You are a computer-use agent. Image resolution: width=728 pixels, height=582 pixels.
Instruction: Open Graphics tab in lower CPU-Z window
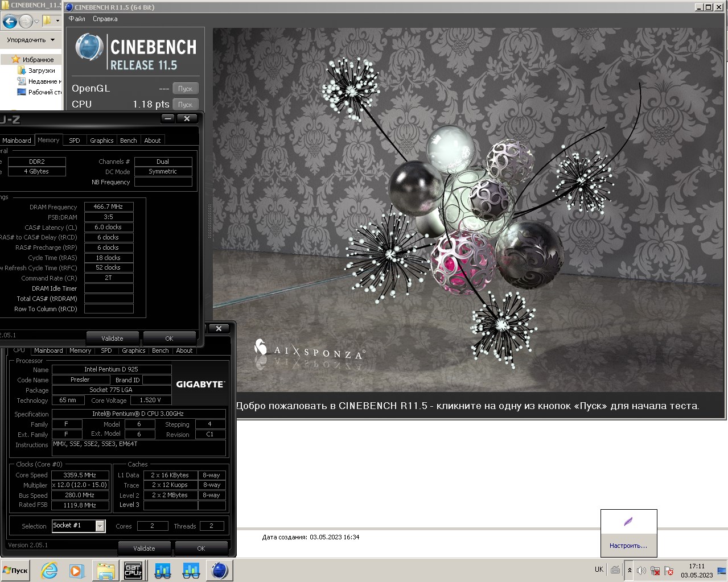point(134,350)
